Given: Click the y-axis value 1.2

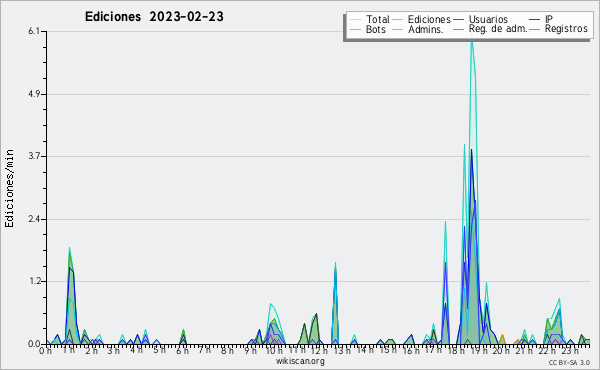Looking at the screenshot, I should click(x=34, y=281).
